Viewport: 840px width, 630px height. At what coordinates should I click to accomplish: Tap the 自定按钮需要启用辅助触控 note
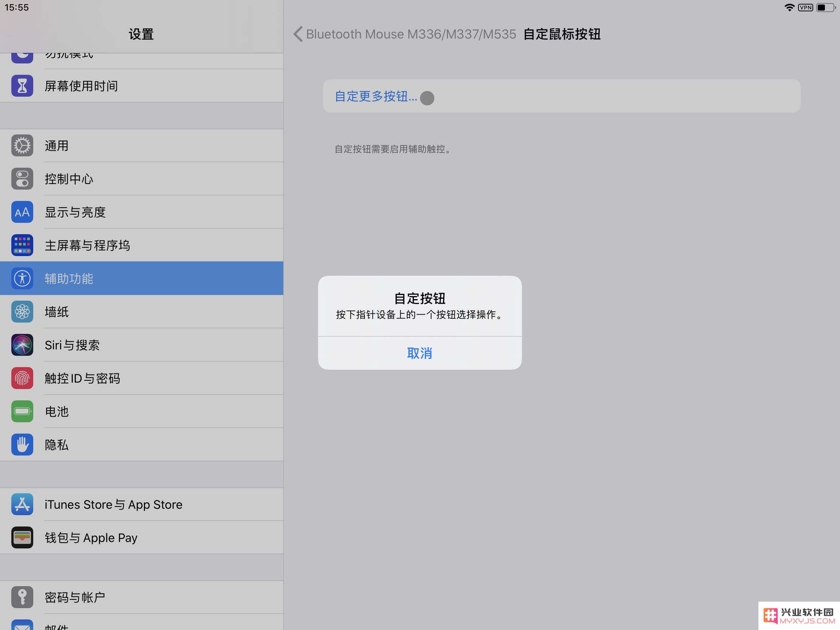coord(393,149)
